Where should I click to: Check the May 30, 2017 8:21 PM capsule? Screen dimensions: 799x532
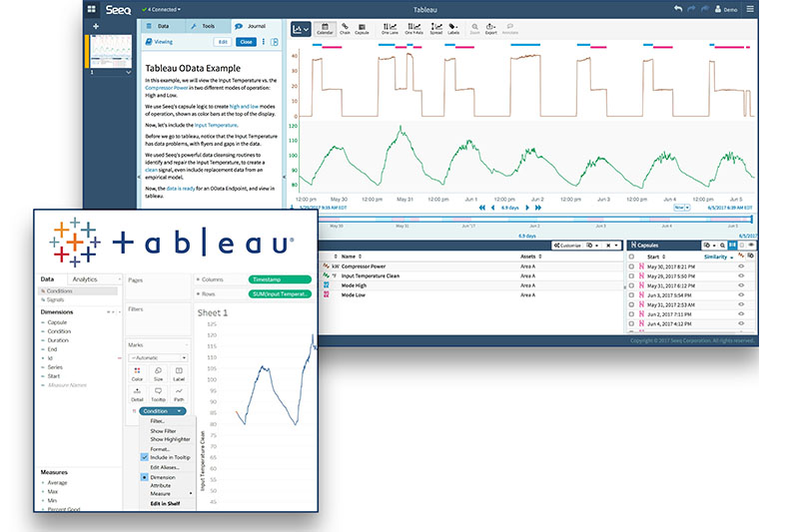point(631,266)
